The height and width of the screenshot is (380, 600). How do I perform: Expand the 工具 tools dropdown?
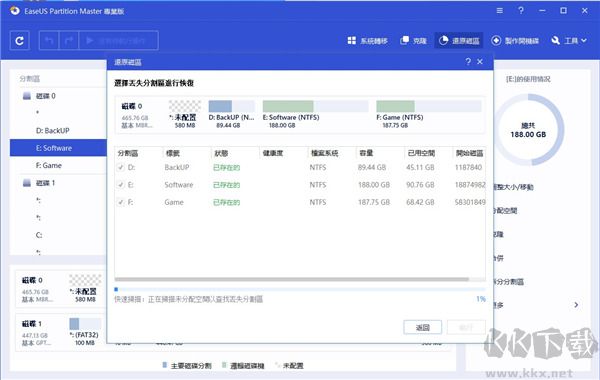point(569,41)
